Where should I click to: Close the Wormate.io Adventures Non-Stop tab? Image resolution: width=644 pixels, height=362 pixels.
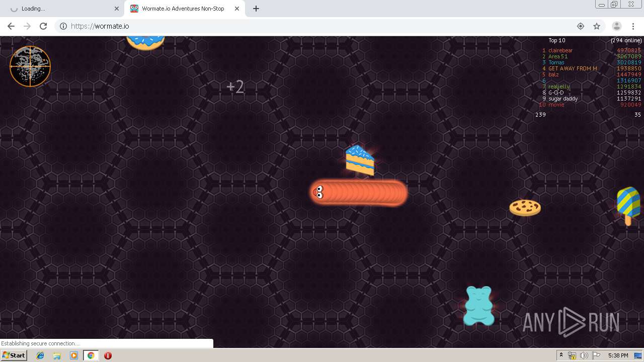pos(237,9)
